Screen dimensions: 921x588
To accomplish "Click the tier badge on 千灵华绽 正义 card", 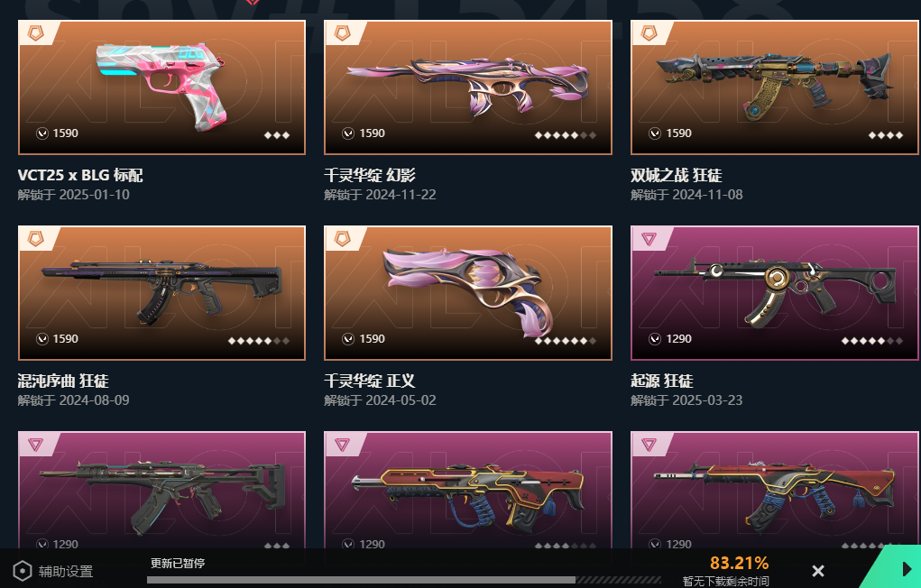I will pyautogui.click(x=342, y=238).
